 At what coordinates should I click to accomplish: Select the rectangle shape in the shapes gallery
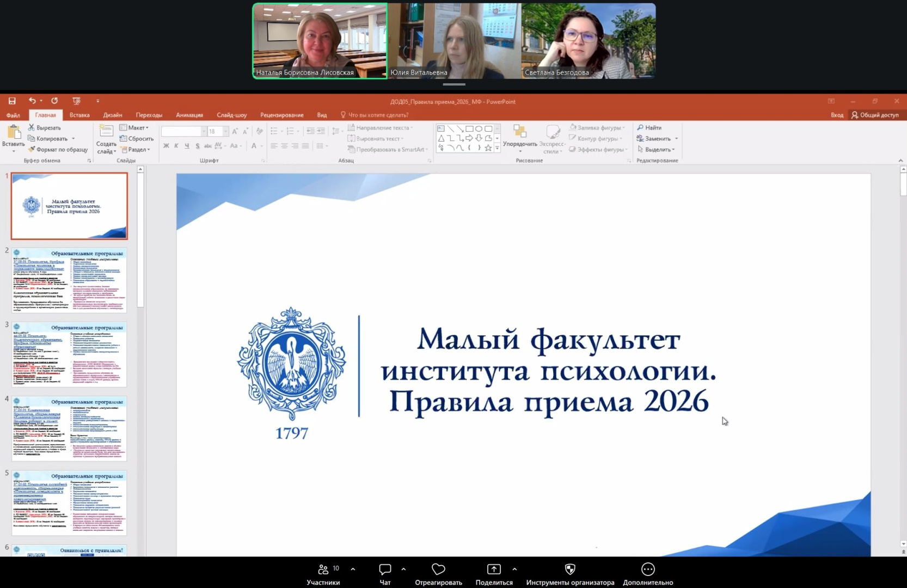point(469,129)
